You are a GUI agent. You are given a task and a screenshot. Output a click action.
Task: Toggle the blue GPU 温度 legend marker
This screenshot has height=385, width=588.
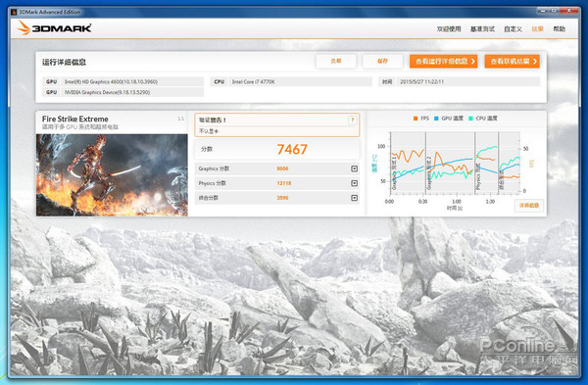tap(436, 119)
